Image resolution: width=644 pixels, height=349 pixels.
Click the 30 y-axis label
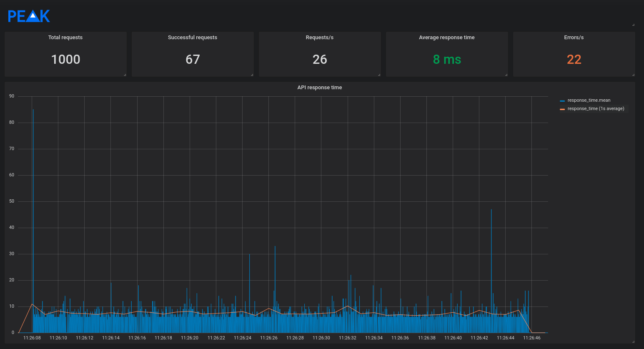click(12, 254)
